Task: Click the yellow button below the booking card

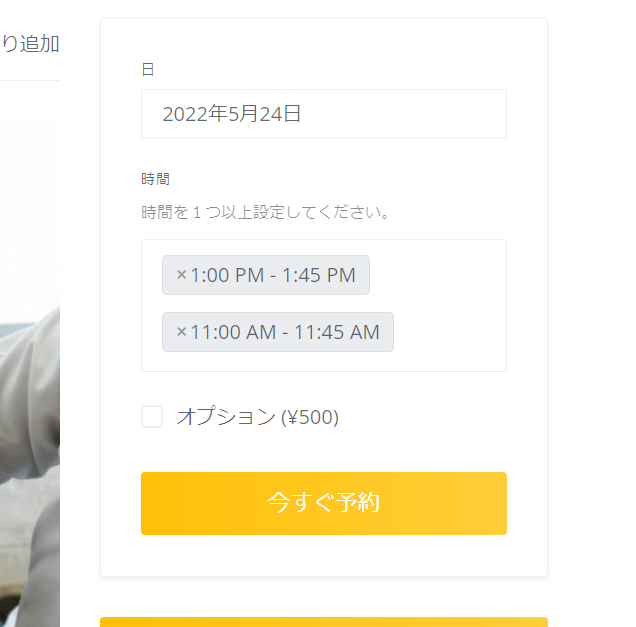Action: (324, 622)
